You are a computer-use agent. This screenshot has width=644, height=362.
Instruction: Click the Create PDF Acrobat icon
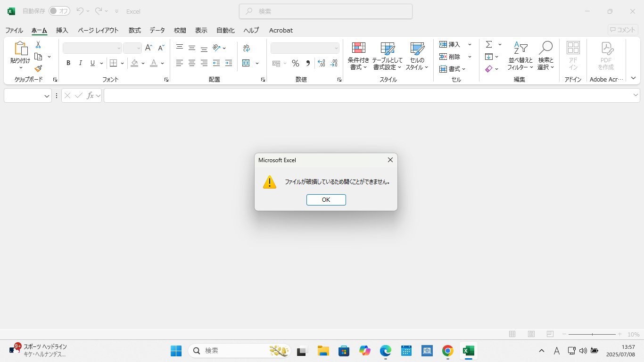pos(606,48)
